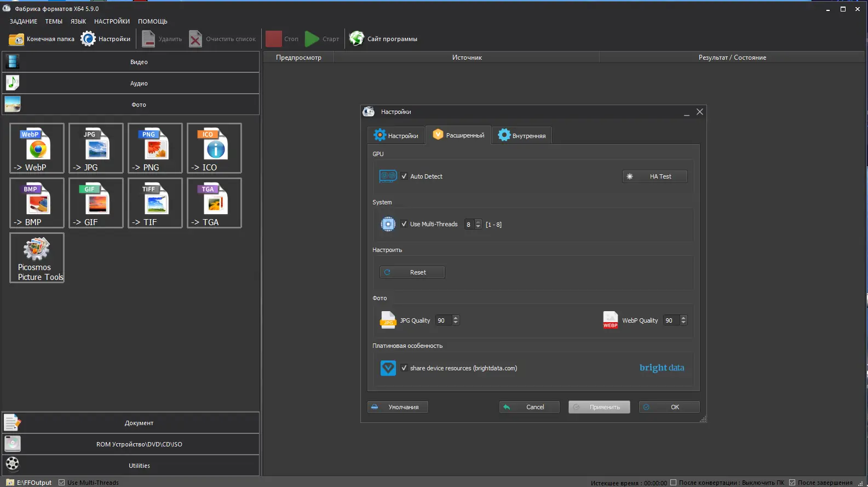Viewport: 868px width, 487px height.
Task: Click the JPG Quality file icon
Action: click(388, 320)
